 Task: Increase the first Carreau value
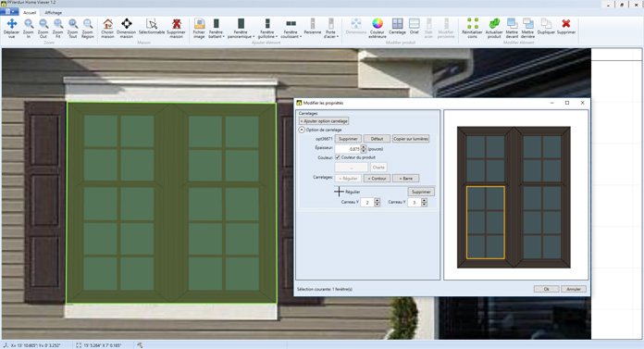pyautogui.click(x=377, y=200)
